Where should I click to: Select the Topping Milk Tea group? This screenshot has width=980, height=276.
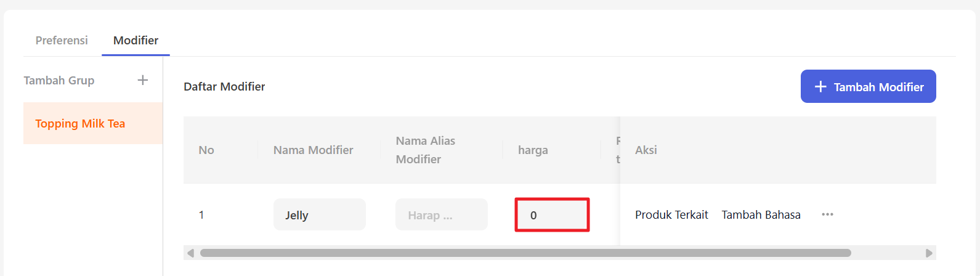pyautogui.click(x=93, y=123)
